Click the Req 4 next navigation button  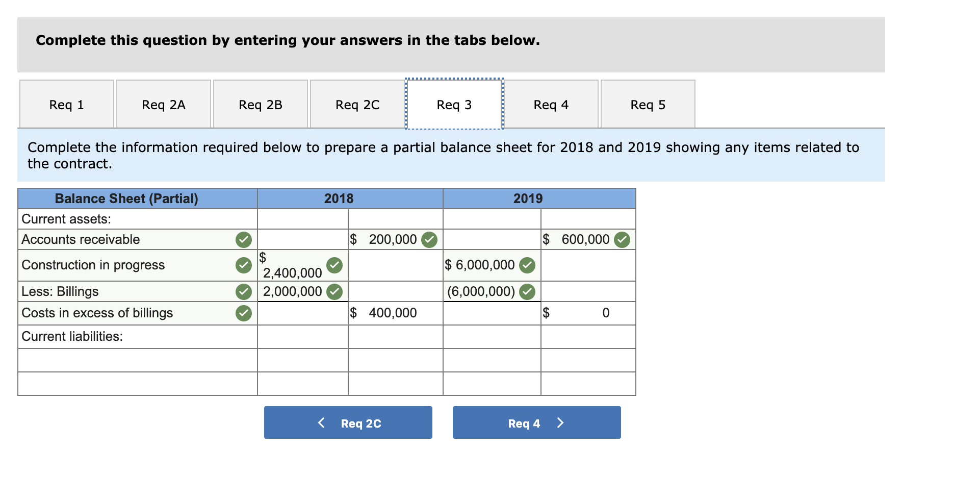(536, 422)
